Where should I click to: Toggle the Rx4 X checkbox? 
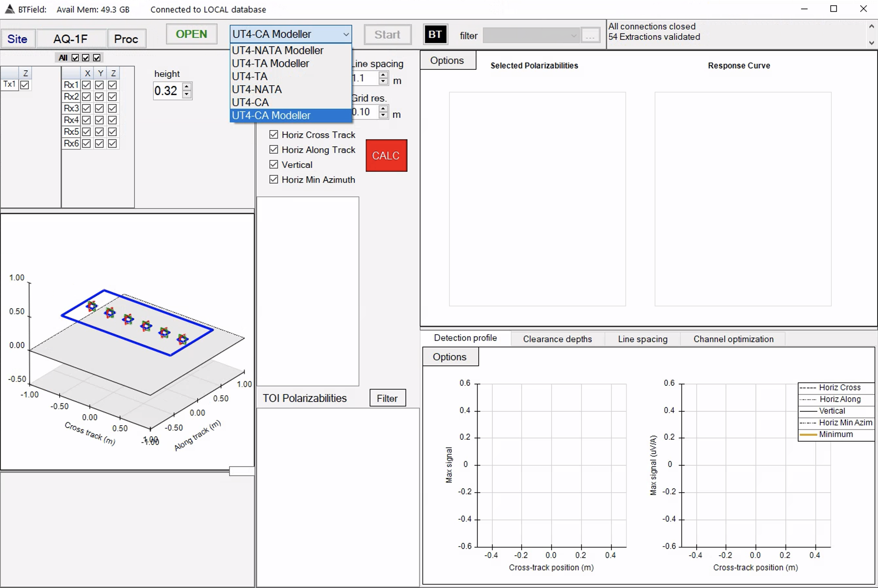pyautogui.click(x=86, y=120)
